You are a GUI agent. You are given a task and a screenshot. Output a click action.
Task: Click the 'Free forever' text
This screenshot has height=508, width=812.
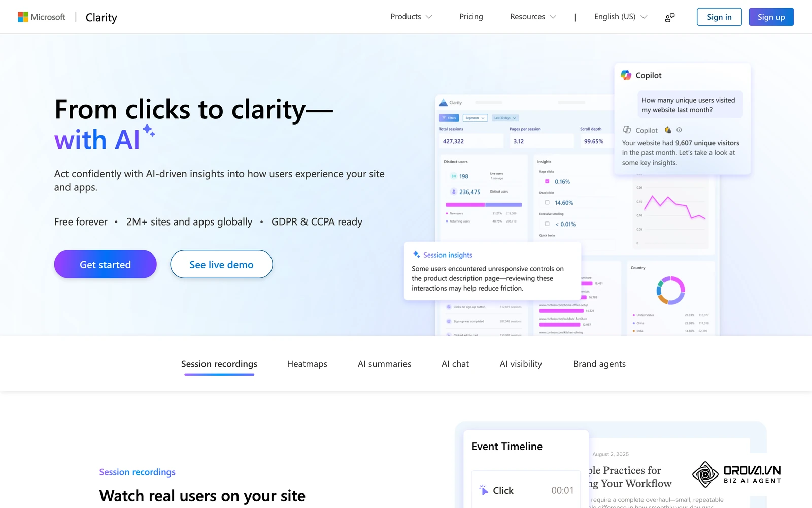click(x=81, y=221)
